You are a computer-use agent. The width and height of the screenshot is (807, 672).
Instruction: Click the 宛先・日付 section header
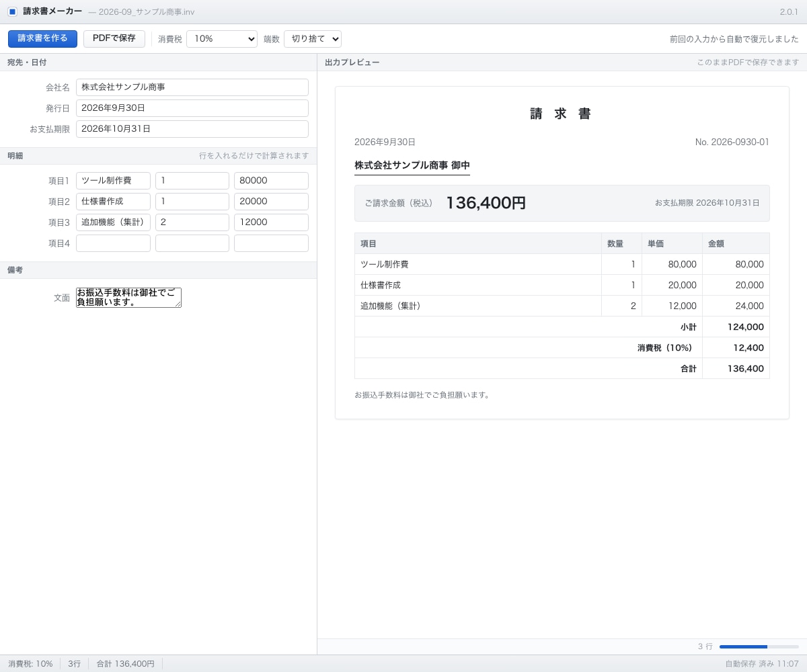[158, 62]
